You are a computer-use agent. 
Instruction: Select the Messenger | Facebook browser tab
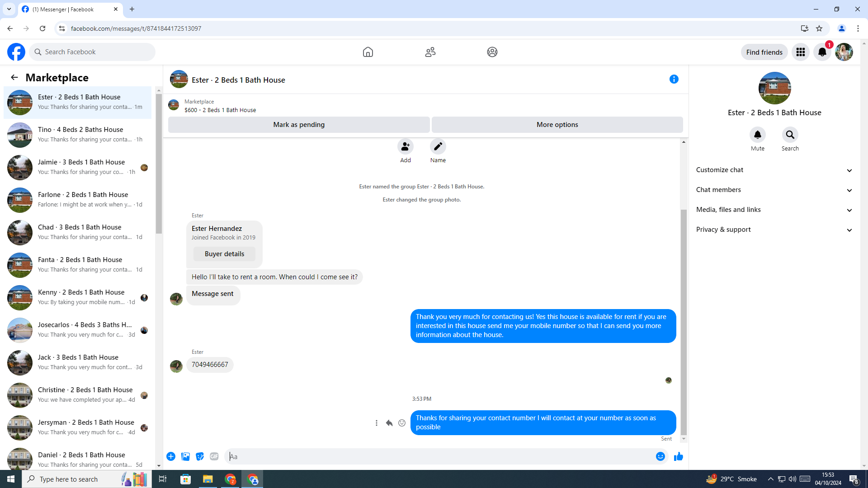point(71,9)
